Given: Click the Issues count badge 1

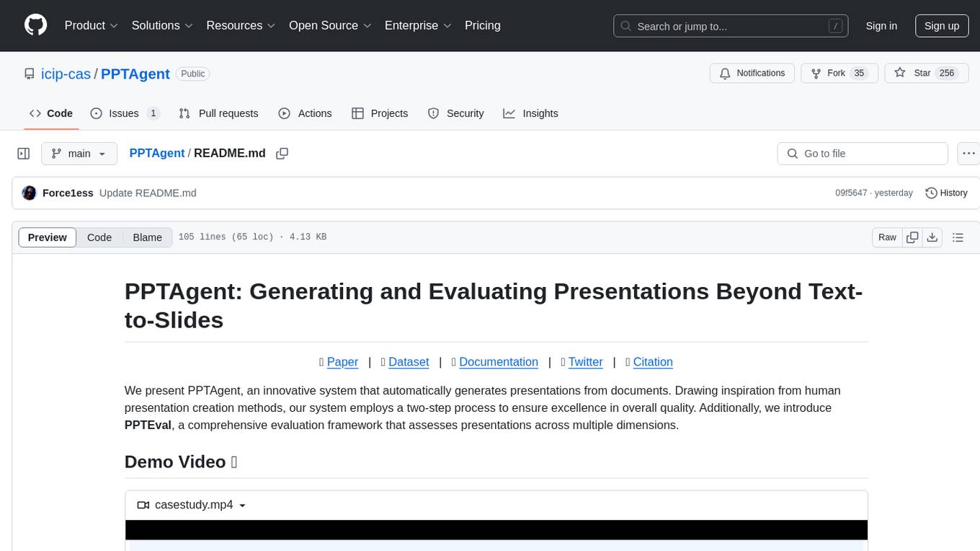Looking at the screenshot, I should [153, 113].
